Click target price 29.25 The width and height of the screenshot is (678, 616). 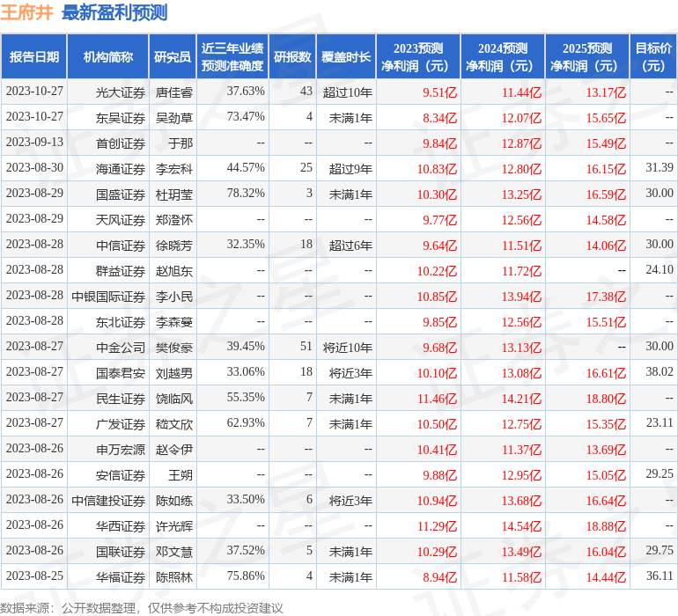pos(660,473)
